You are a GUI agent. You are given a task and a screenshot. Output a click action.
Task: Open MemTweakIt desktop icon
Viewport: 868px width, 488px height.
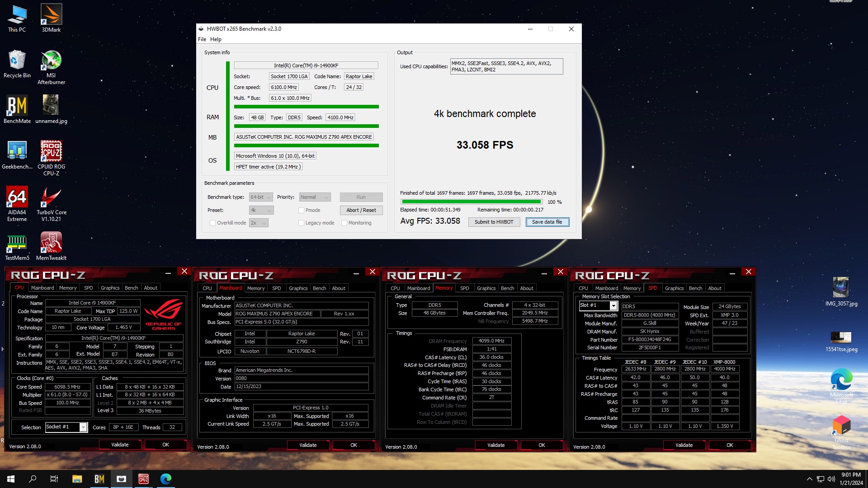(x=51, y=246)
